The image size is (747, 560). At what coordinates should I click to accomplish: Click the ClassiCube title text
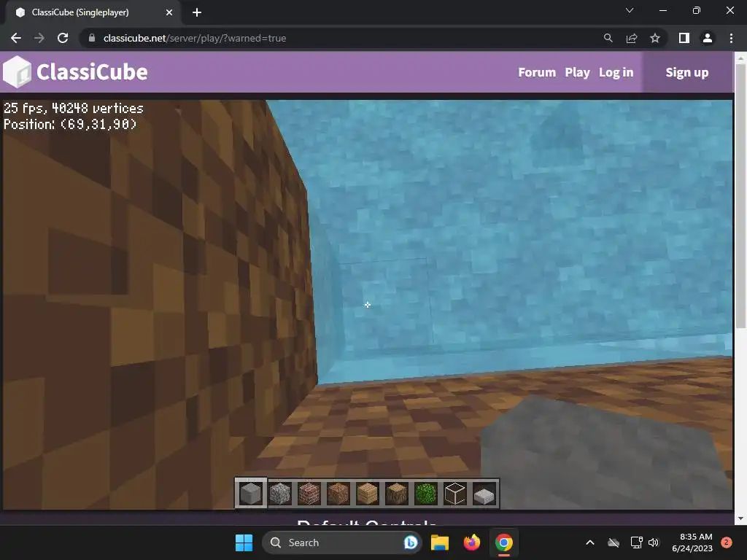pyautogui.click(x=92, y=72)
